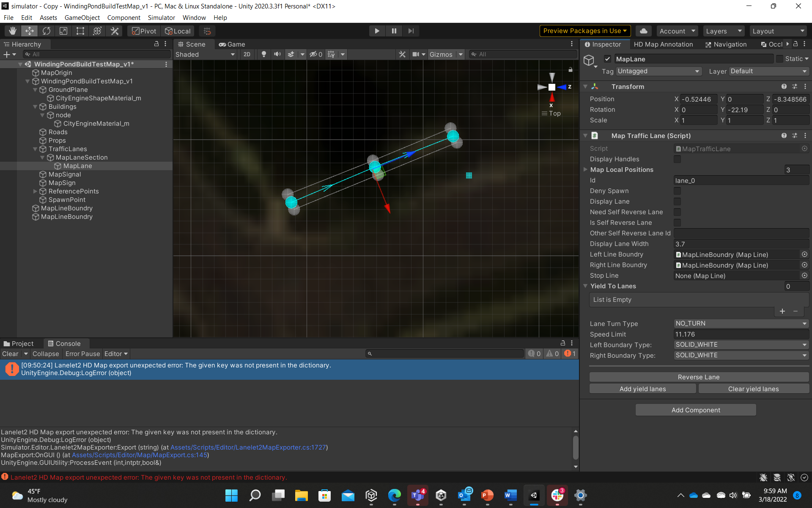The width and height of the screenshot is (812, 508).
Task: Toggle the Is Self Reverse Lane checkbox
Action: pyautogui.click(x=678, y=223)
